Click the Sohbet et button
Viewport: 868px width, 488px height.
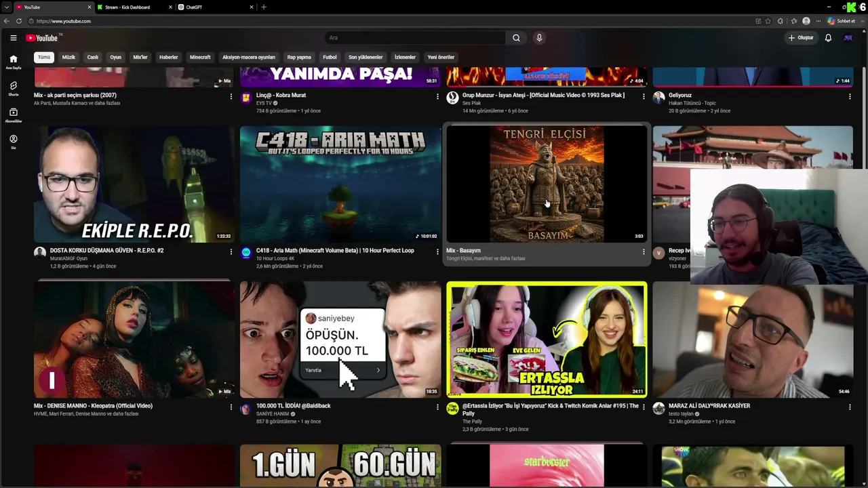pyautogui.click(x=842, y=21)
